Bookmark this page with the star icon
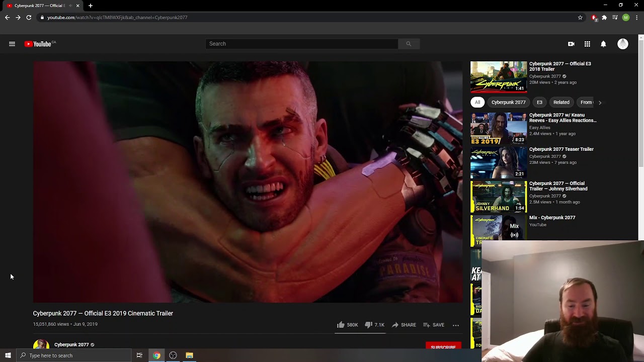Image resolution: width=644 pixels, height=362 pixels. [x=580, y=18]
